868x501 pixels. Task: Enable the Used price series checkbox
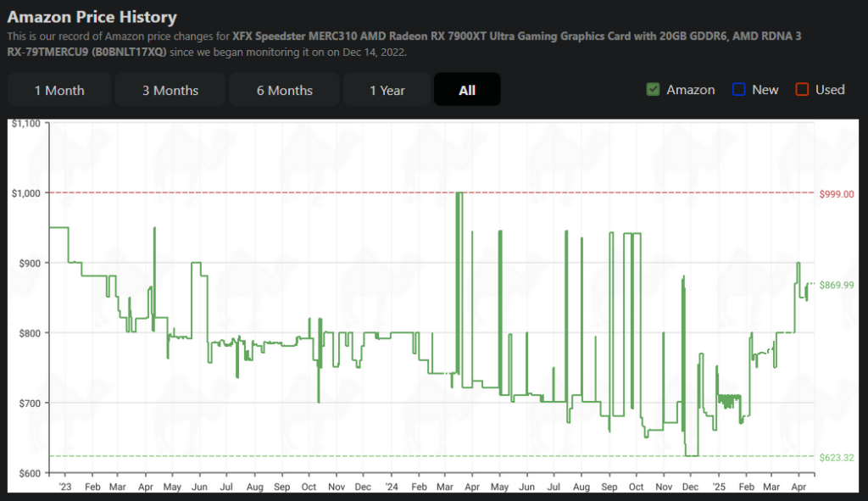tap(802, 89)
